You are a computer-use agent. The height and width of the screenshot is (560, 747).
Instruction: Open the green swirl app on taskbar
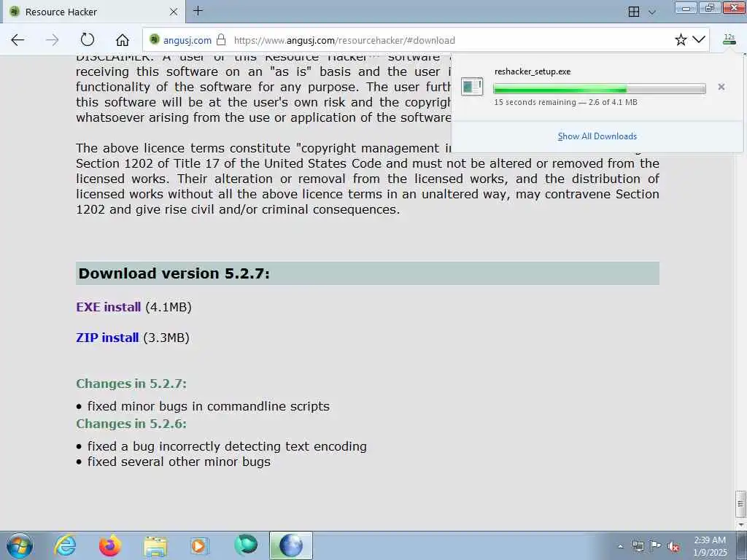(x=246, y=545)
